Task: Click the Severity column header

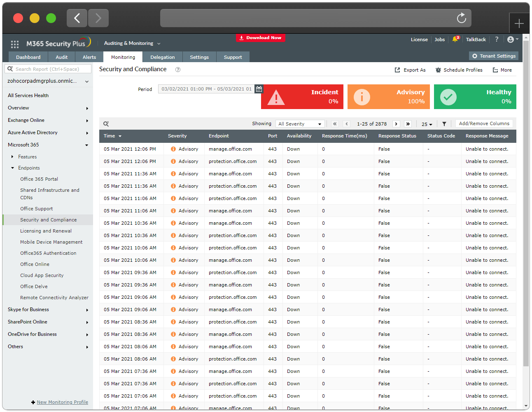Action: click(177, 136)
